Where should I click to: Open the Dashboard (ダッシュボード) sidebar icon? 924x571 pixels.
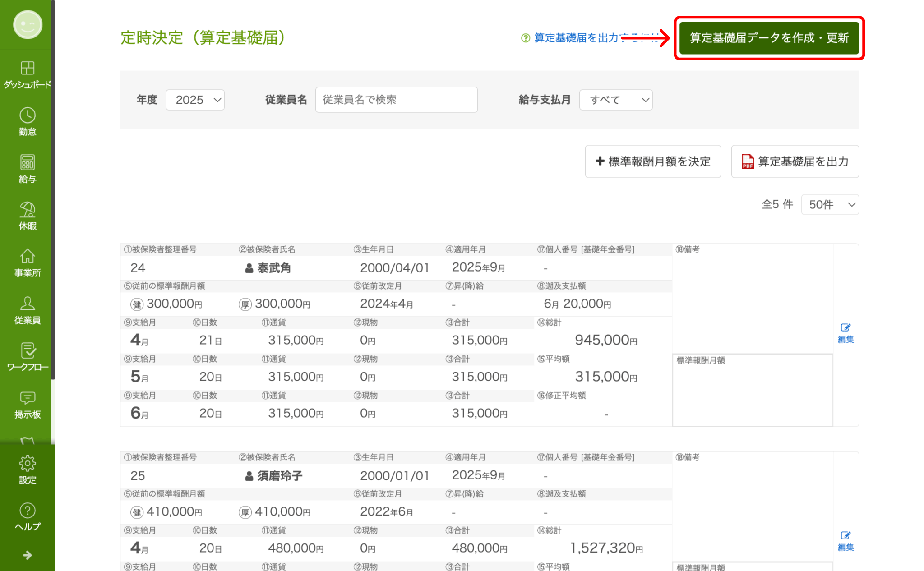pyautogui.click(x=28, y=69)
